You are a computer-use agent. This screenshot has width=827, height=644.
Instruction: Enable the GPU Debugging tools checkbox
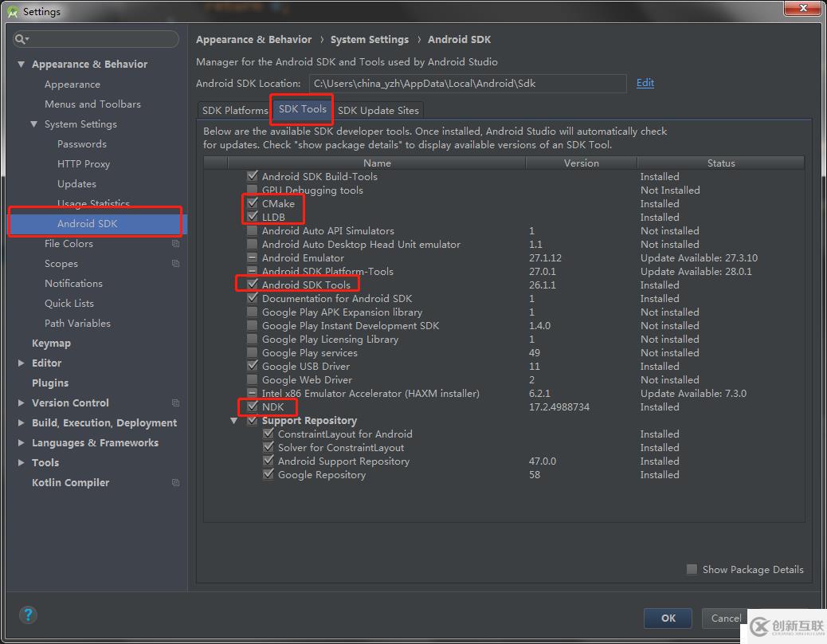tap(253, 190)
